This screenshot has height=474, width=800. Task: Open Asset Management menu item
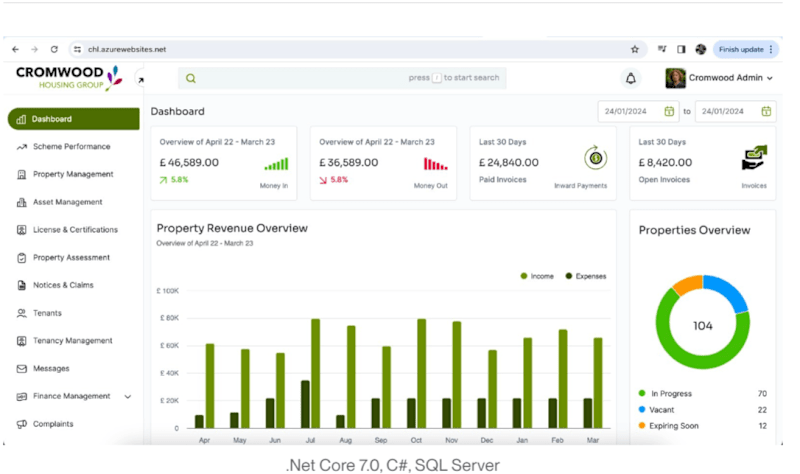tap(67, 202)
